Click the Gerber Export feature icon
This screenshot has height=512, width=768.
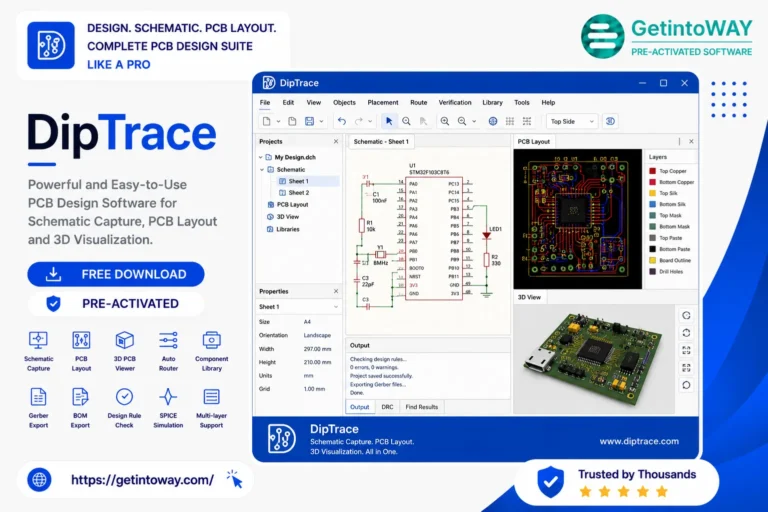(x=38, y=397)
